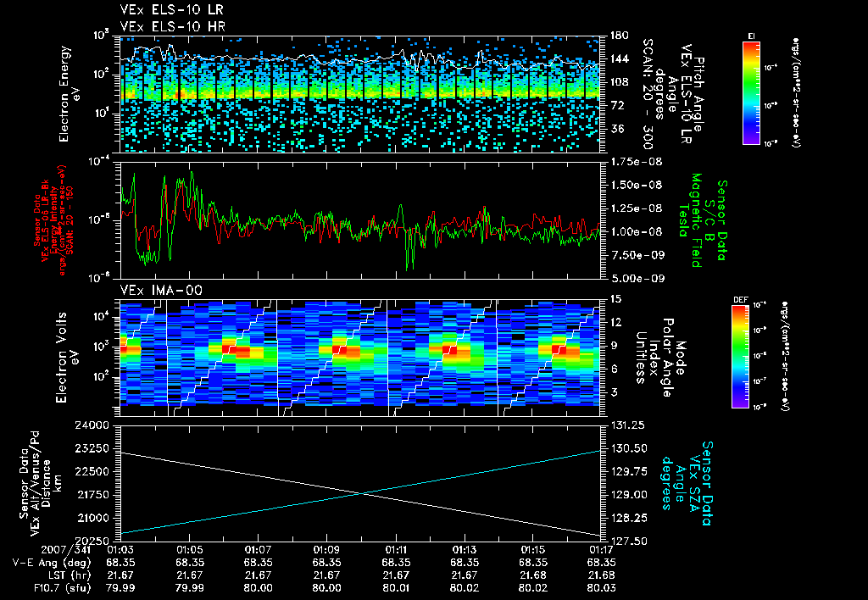The width and height of the screenshot is (868, 600).
Task: Click the altitude tick '21750'
Action: [x=92, y=495]
